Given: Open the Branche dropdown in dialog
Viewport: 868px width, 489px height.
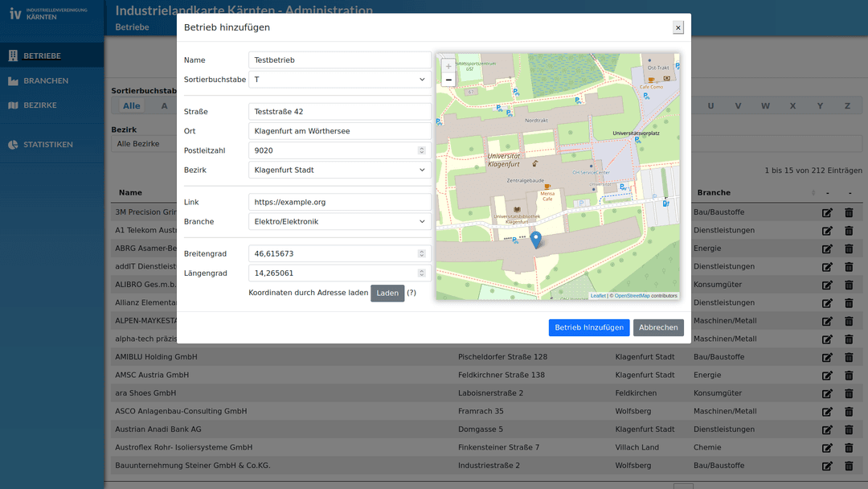Looking at the screenshot, I should click(339, 221).
